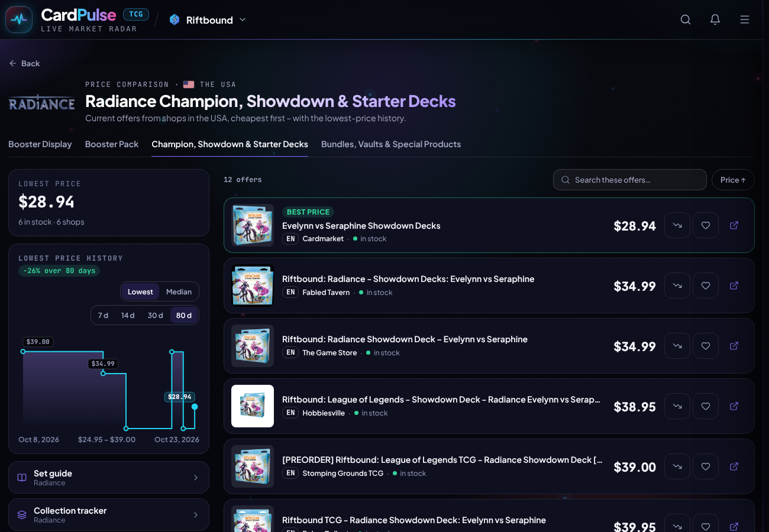Open Fabled Tavern offer external link
This screenshot has width=769, height=532.
point(734,286)
